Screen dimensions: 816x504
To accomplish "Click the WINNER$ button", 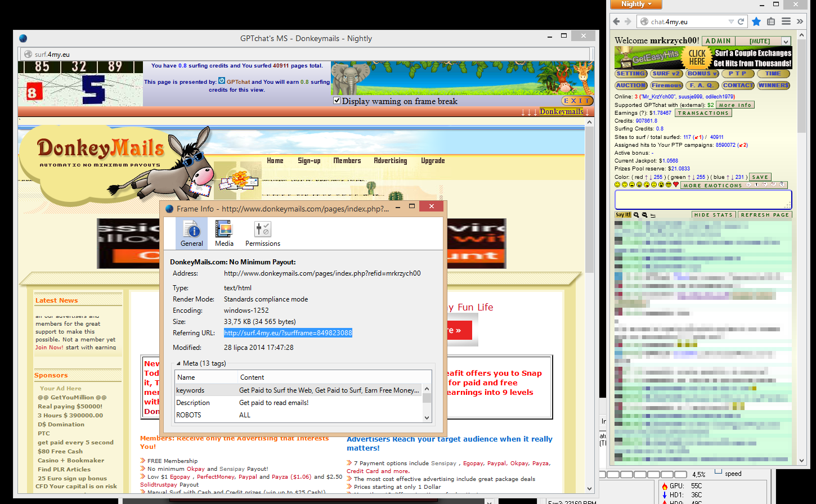I will [x=774, y=85].
